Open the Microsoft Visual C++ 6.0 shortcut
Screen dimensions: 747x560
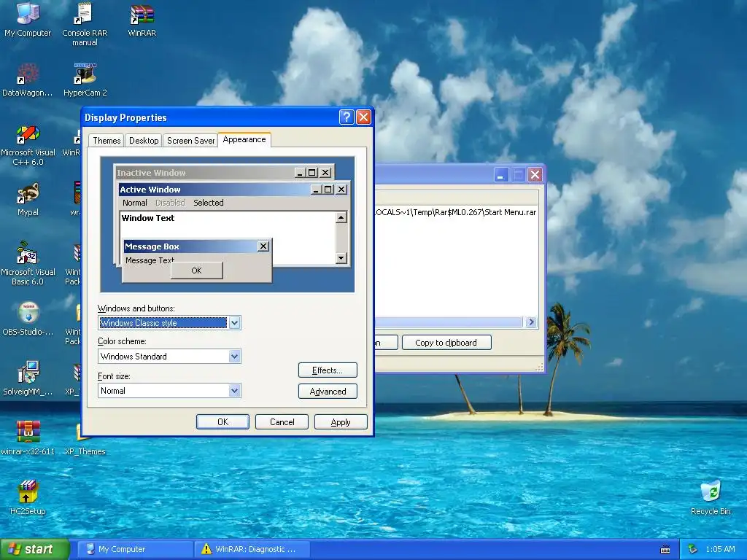(28, 145)
